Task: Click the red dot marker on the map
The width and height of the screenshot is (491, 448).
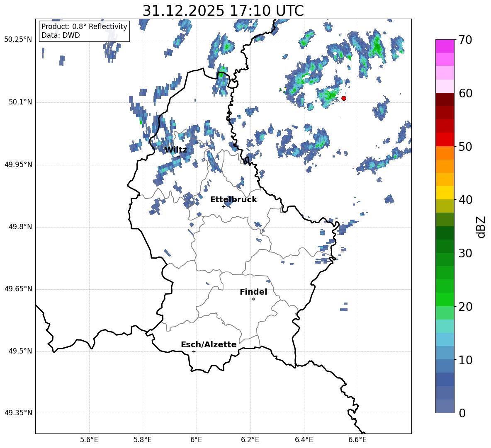Action: point(343,98)
